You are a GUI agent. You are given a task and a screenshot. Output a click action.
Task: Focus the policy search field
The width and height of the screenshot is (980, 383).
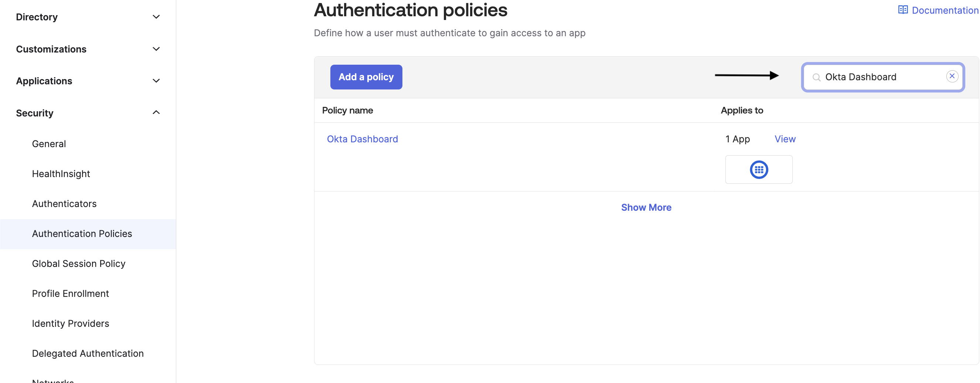click(882, 77)
